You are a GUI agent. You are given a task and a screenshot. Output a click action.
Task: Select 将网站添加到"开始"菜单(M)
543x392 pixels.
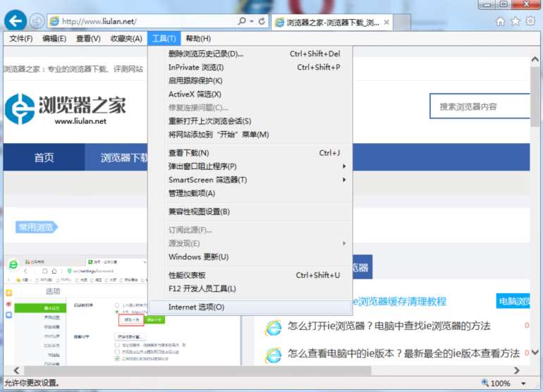[250, 135]
